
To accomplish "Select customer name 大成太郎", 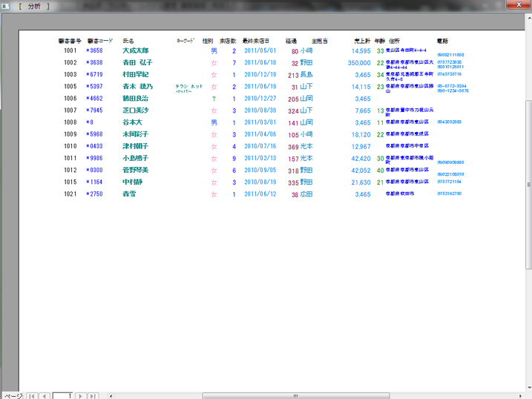I will coord(135,50).
